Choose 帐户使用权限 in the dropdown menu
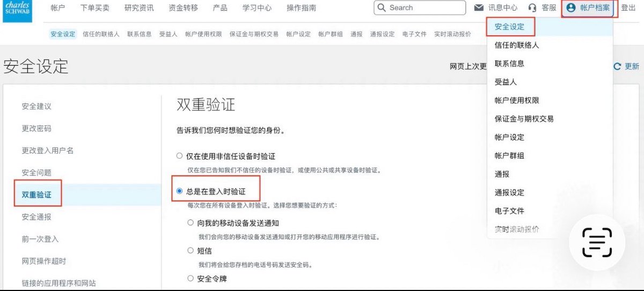The height and width of the screenshot is (291, 644). (517, 100)
